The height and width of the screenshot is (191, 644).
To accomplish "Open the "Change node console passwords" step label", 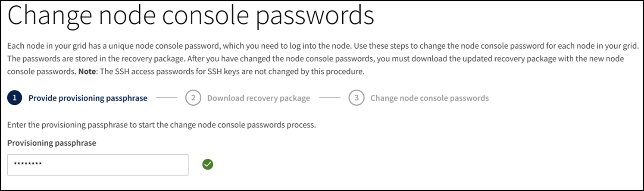I will tap(429, 98).
